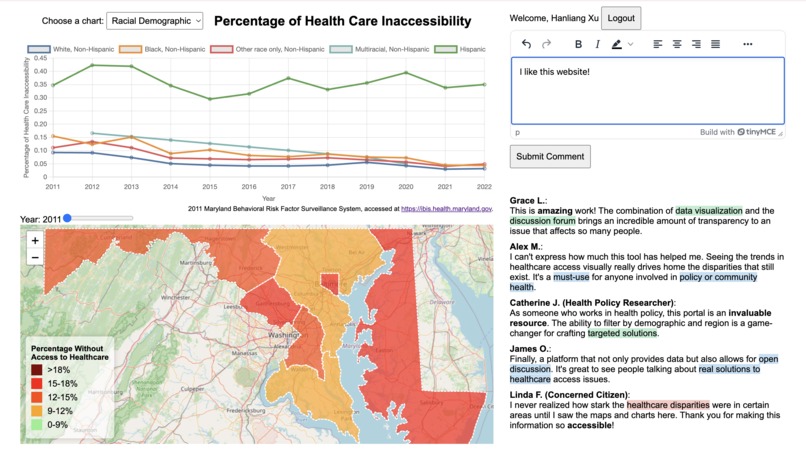Toggle Other race only, Non-Hispanic legend series
This screenshot has height=457, width=806.
tap(267, 49)
